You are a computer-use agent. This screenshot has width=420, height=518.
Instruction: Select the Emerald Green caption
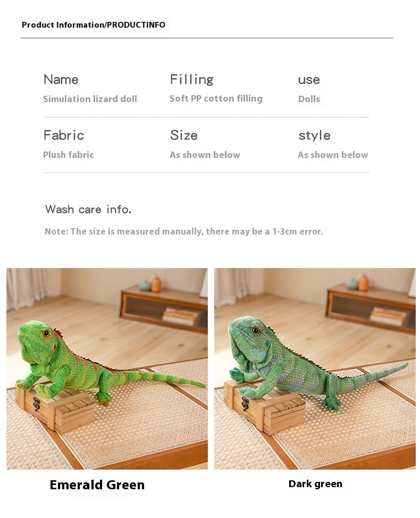(x=97, y=485)
